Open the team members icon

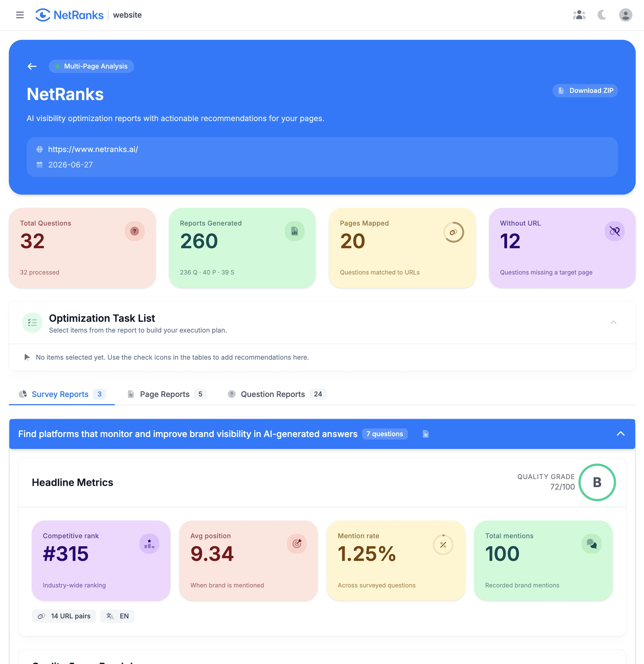click(x=579, y=15)
